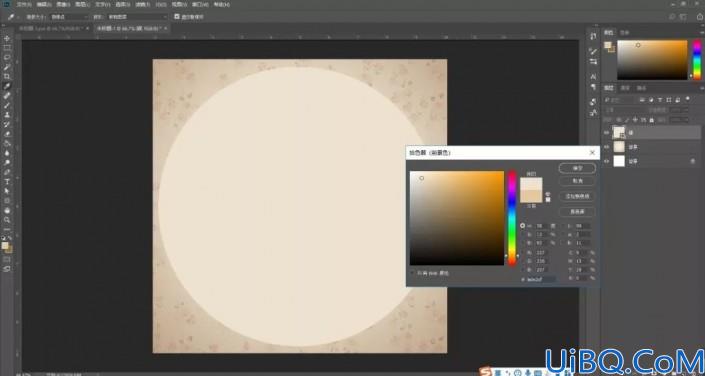This screenshot has width=705, height=376.
Task: Toggle the checkbox in the options bar
Action: [177, 17]
